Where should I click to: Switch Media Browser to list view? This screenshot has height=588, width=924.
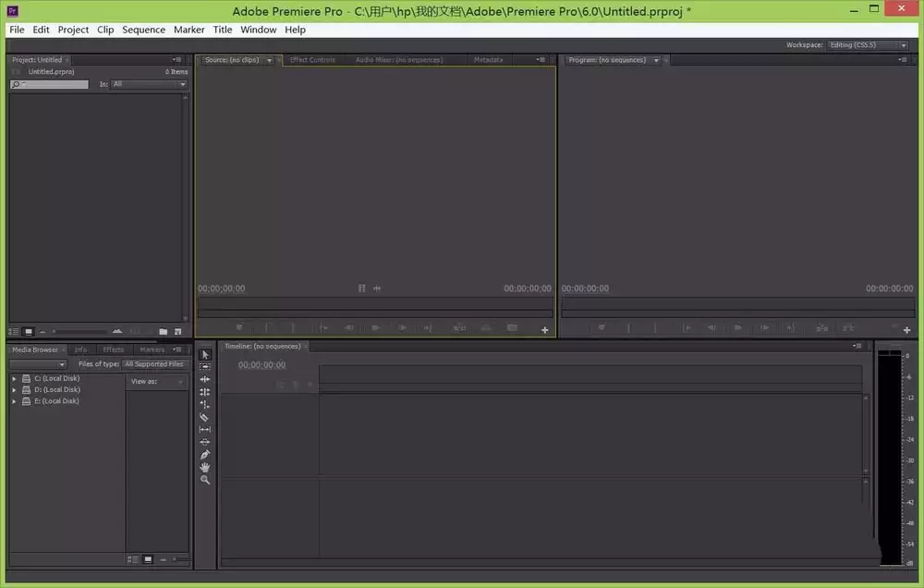click(x=132, y=559)
